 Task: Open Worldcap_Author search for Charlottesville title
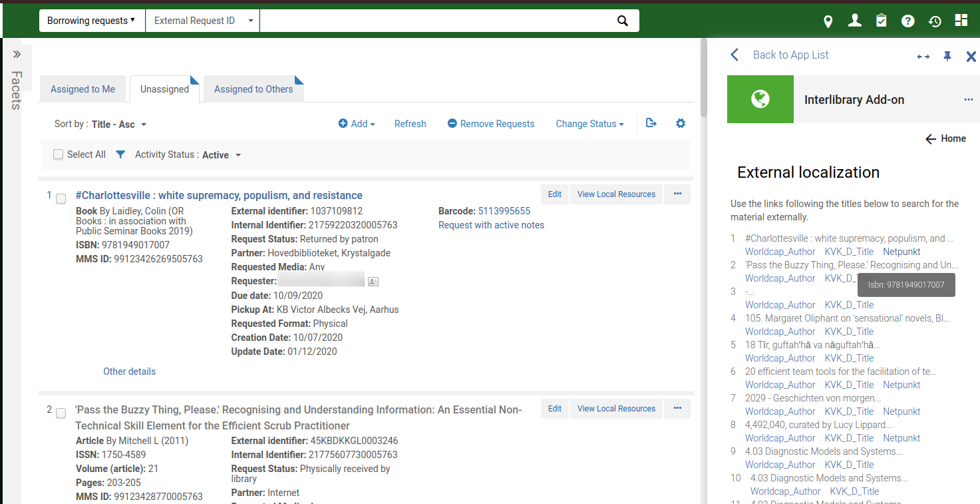pyautogui.click(x=780, y=251)
